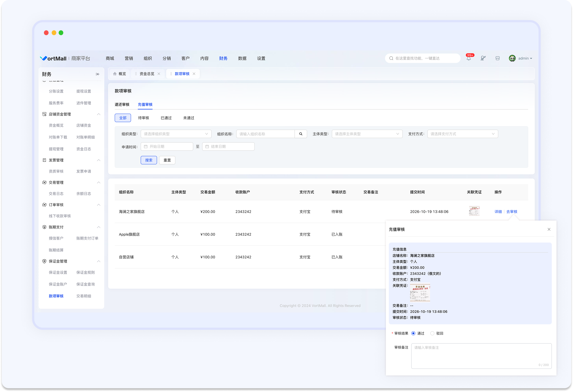Collapse the 店铺资金管理 group chevron
The width and height of the screenshot is (573, 392).
[99, 114]
